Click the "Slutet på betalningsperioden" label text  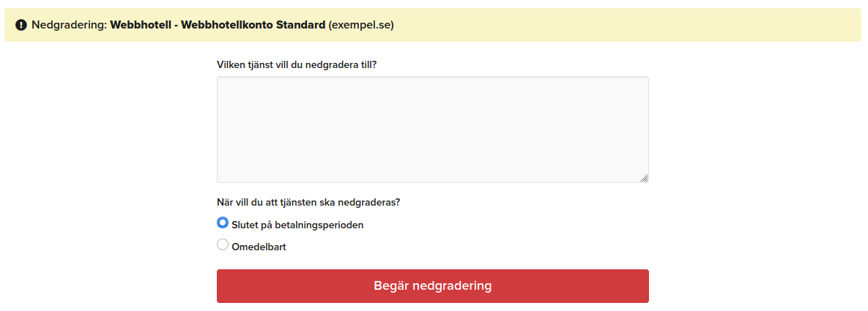(x=297, y=225)
